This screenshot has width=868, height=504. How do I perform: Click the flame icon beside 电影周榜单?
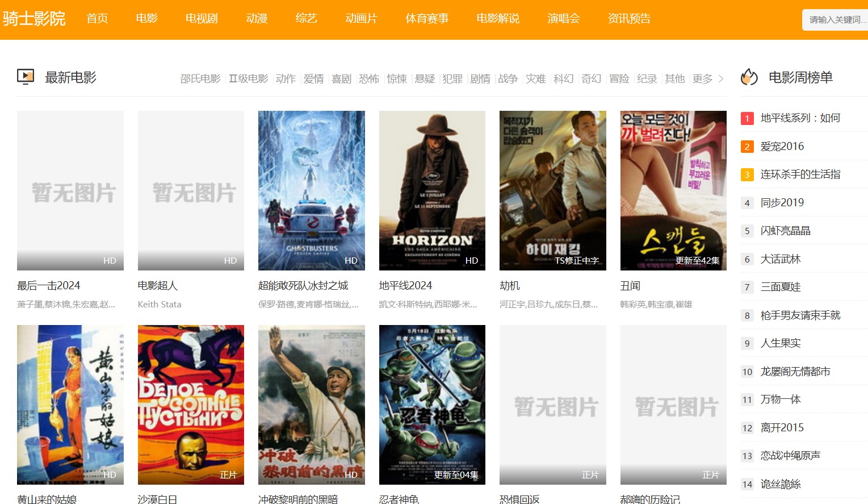pyautogui.click(x=749, y=77)
